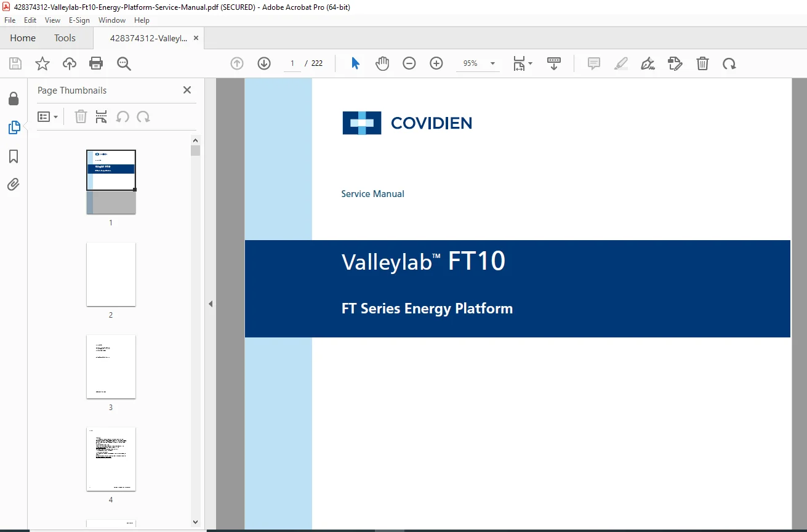807x532 pixels.
Task: Open the View menu
Action: pos(52,20)
